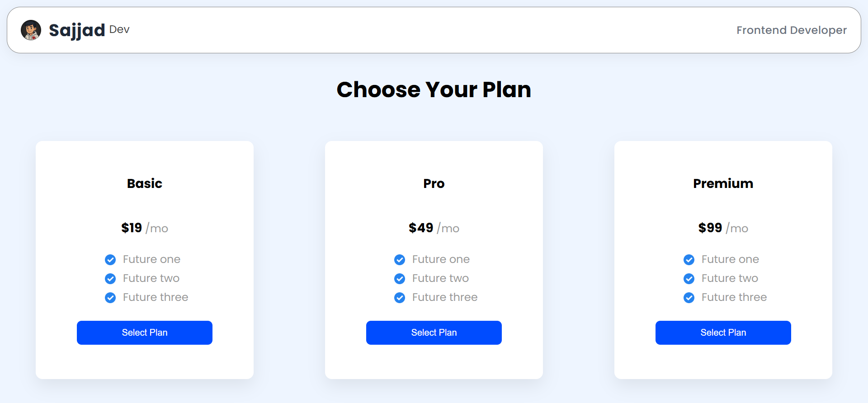Click the Premium plan card title

coord(723,183)
